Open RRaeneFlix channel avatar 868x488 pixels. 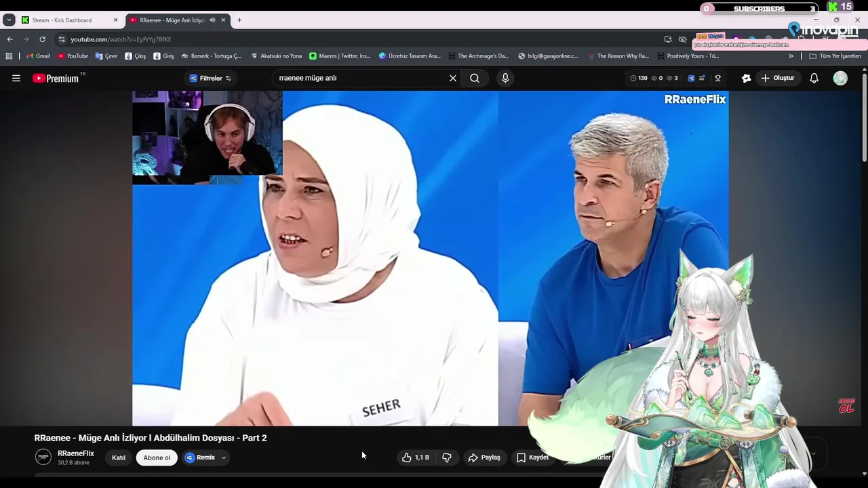[43, 457]
